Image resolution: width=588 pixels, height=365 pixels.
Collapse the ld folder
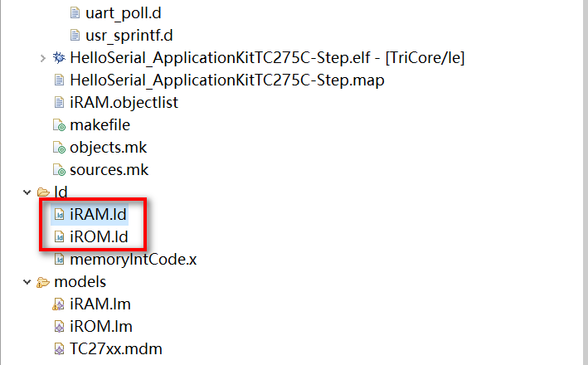[27, 192]
